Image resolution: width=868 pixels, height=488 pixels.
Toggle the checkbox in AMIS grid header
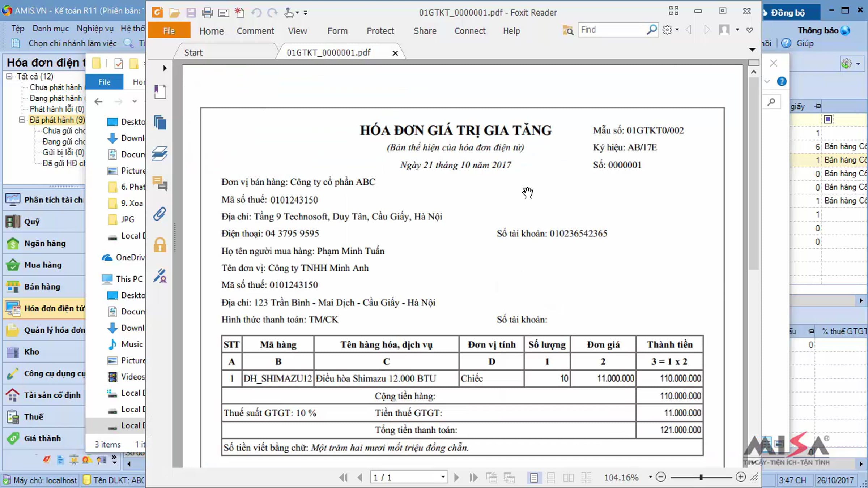[828, 119]
